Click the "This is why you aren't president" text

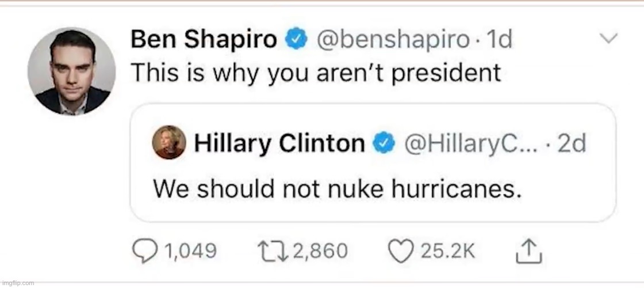(316, 72)
